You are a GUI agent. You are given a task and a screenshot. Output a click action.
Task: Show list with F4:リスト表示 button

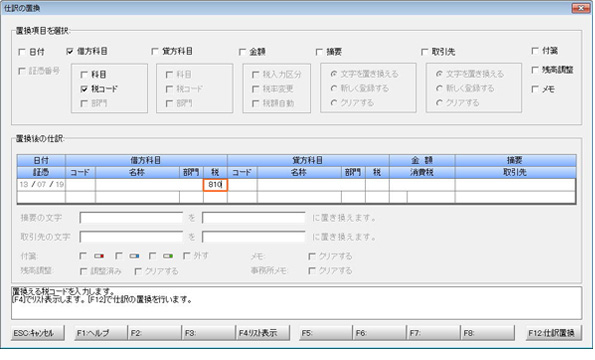tap(263, 333)
